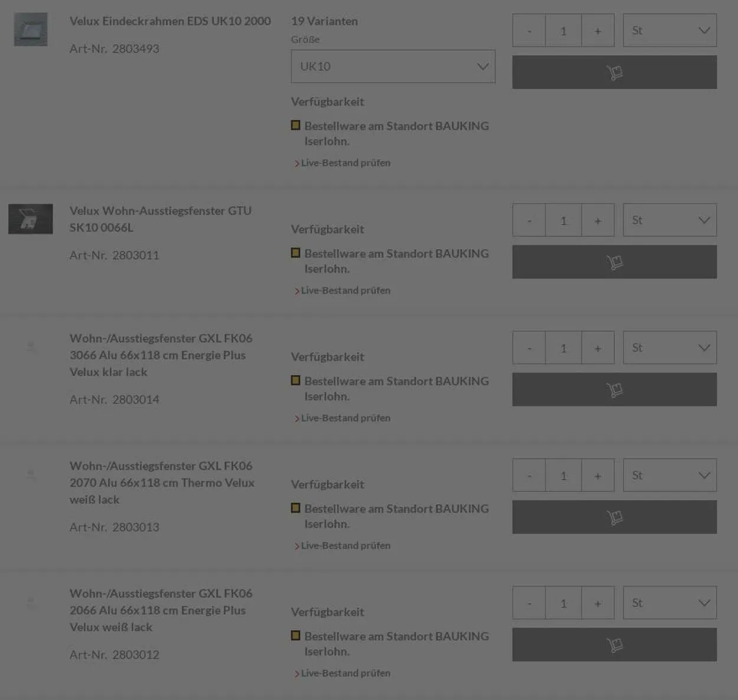Open unit dropdown for Velux Eindeckrahmen EDS

tap(670, 30)
